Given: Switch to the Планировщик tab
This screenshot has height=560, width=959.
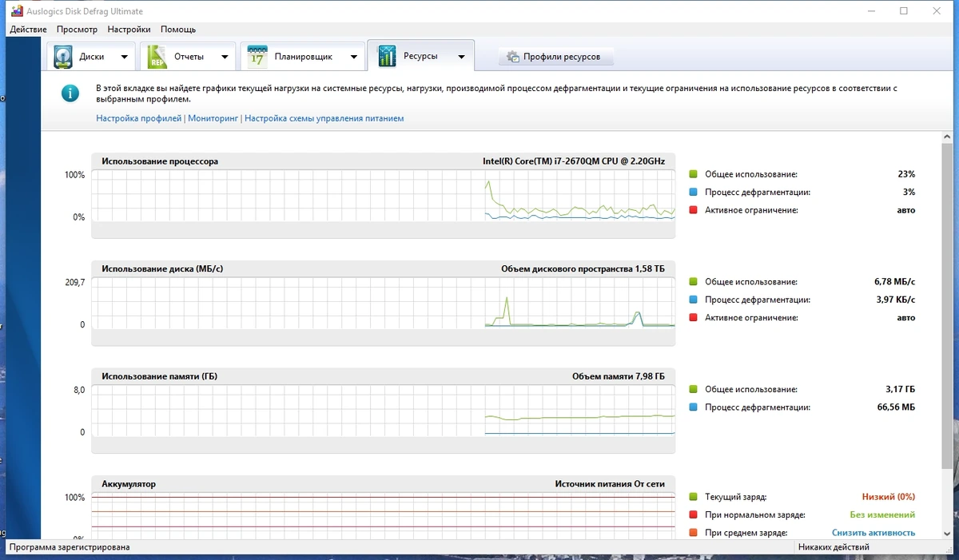Looking at the screenshot, I should tap(302, 57).
